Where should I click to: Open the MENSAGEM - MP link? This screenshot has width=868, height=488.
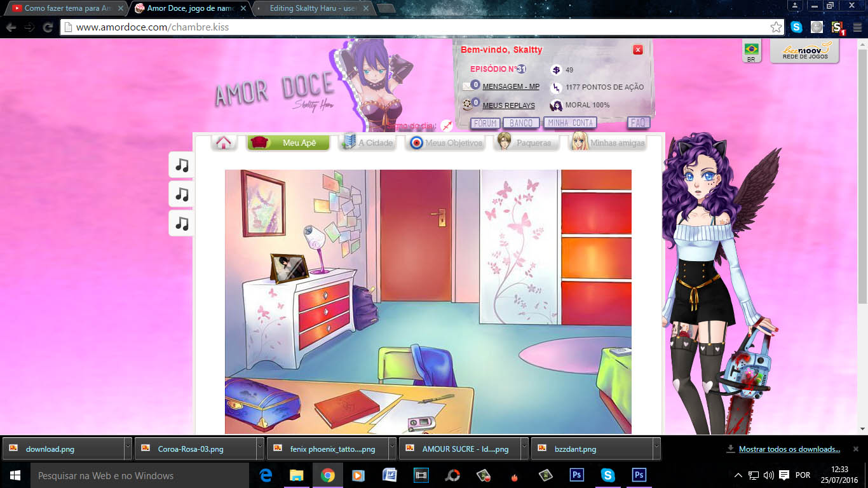click(511, 86)
